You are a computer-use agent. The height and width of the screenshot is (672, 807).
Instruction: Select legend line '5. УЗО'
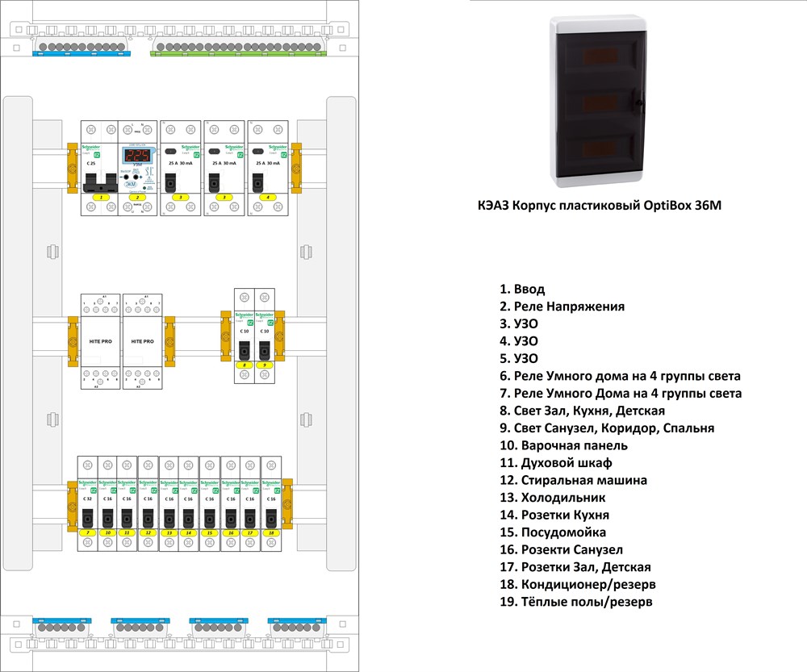(x=519, y=359)
